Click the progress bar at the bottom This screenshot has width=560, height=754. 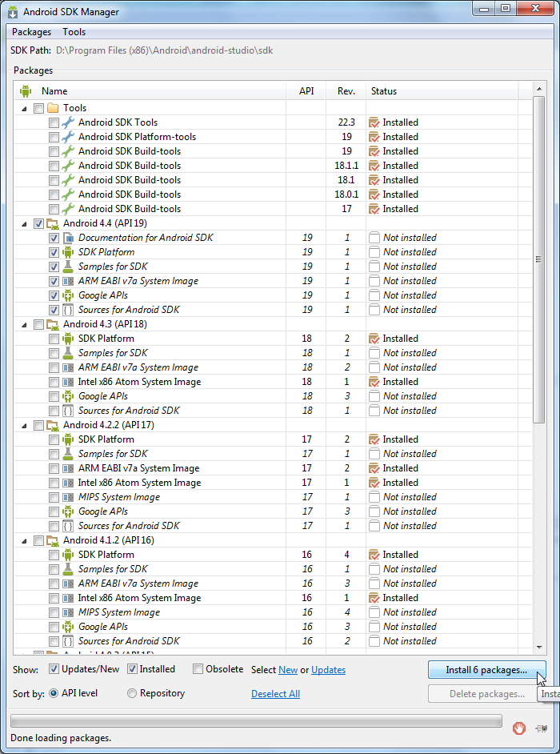pyautogui.click(x=256, y=721)
